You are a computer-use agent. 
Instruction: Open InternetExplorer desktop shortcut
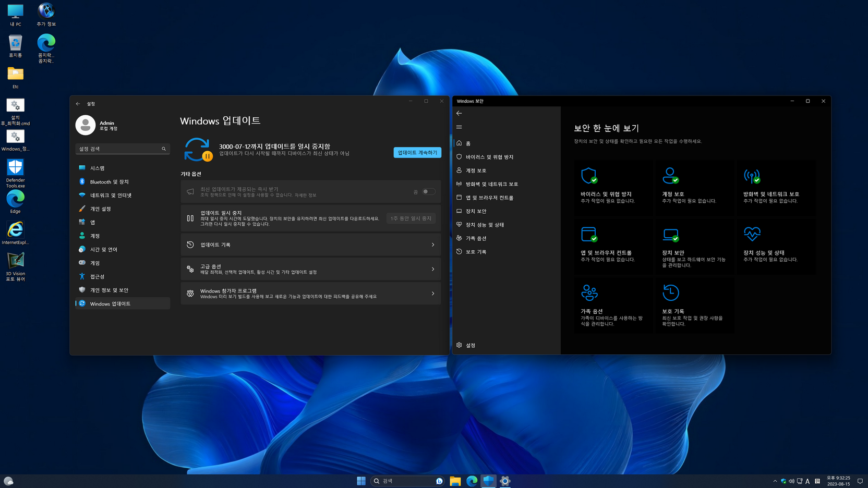[15, 233]
